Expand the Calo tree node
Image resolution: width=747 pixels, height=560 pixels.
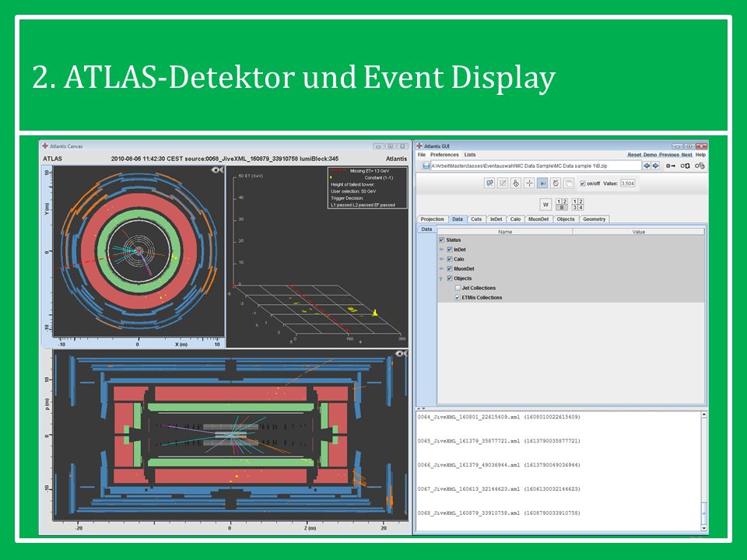click(442, 259)
